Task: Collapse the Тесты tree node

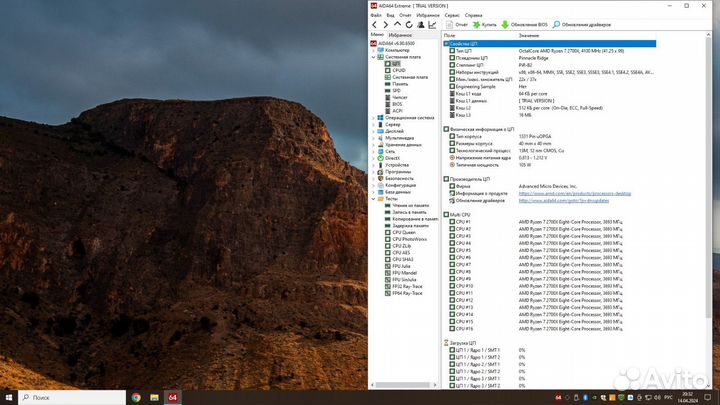Action: [x=373, y=198]
